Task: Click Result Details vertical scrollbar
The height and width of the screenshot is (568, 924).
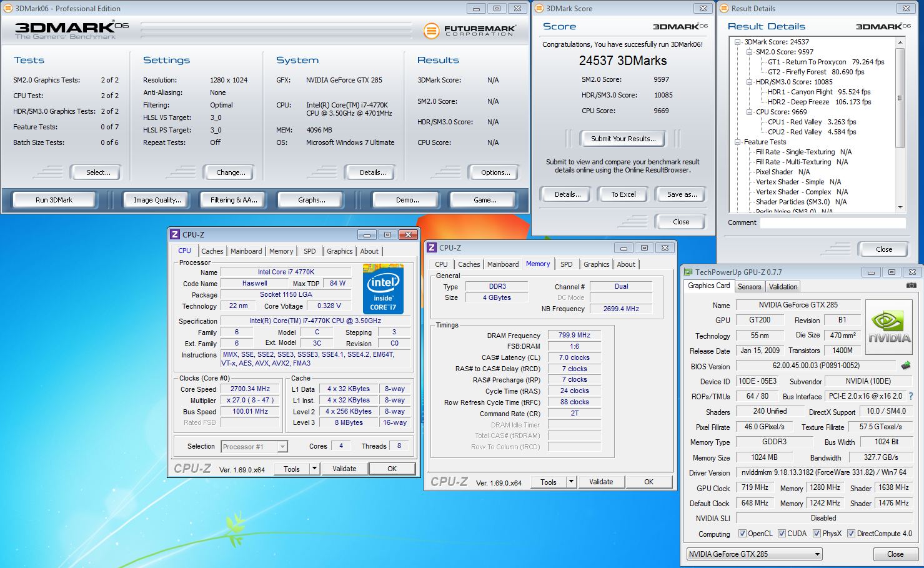Action: coord(900,97)
